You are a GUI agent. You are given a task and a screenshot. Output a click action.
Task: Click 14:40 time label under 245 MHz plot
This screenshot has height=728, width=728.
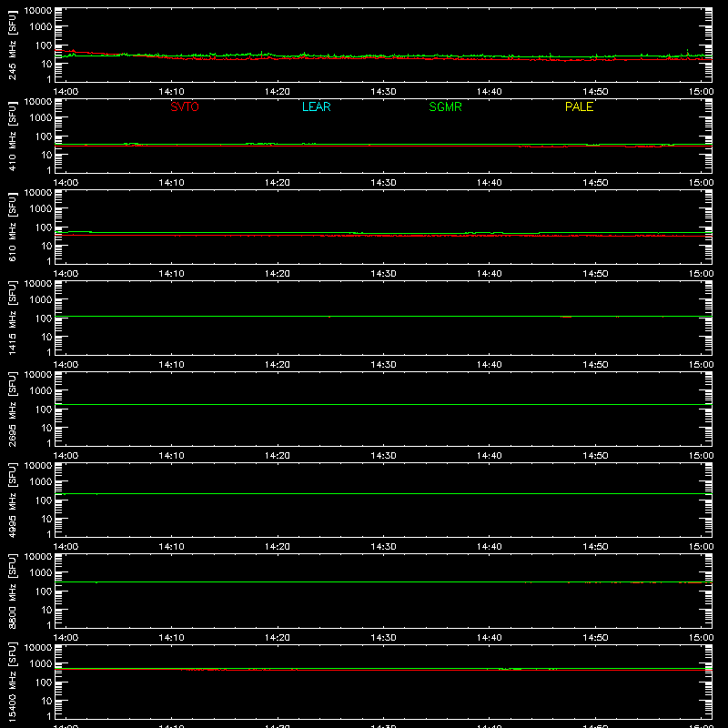click(x=490, y=92)
